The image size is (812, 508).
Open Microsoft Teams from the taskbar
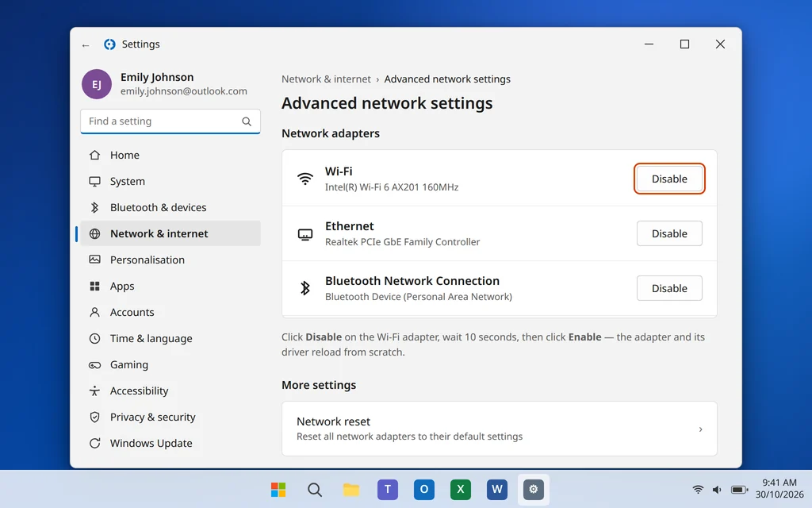point(387,489)
